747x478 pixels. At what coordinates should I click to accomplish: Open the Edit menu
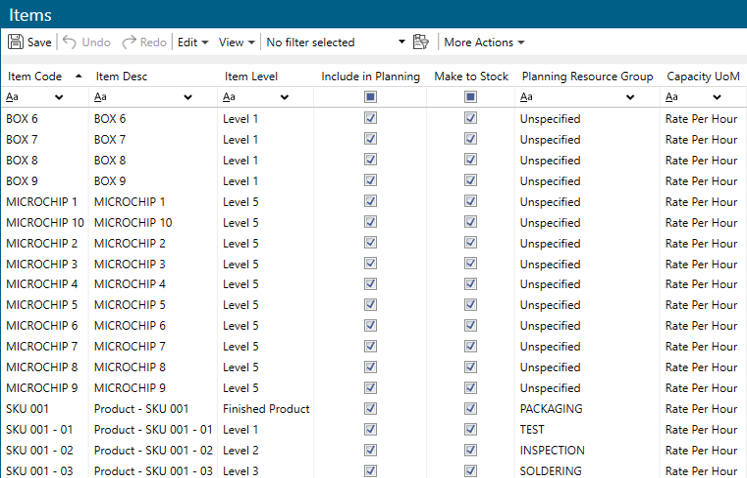click(x=192, y=42)
